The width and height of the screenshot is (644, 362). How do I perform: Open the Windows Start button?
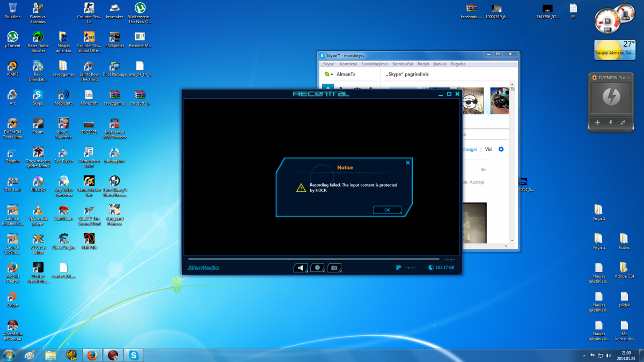coord(9,355)
